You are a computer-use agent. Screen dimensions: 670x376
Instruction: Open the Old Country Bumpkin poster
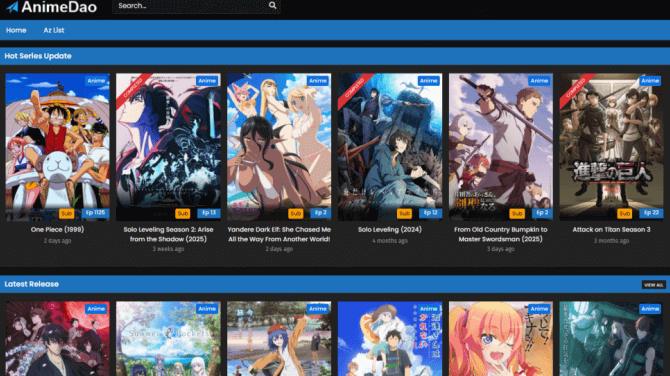point(501,147)
